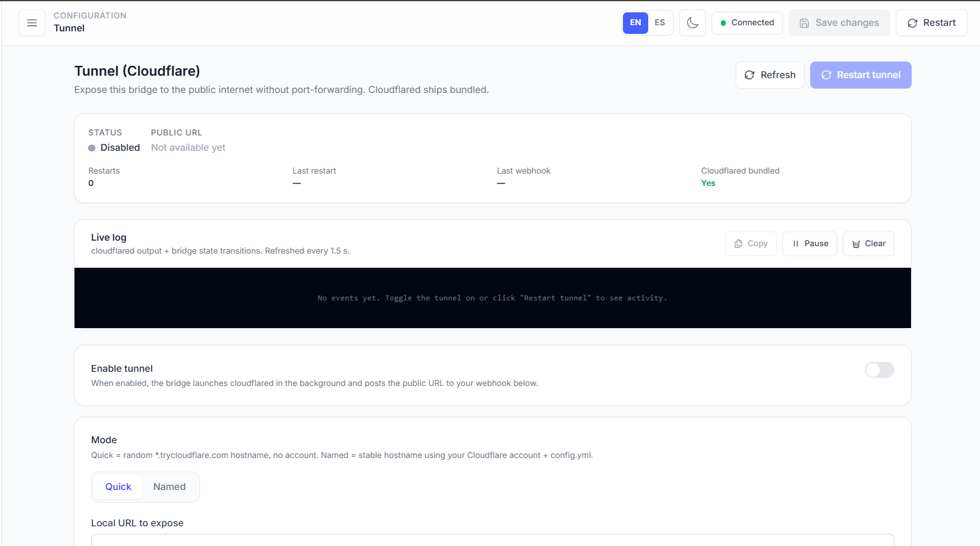Screen dimensions: 980x546
Task: Click 'Not available yet' public URL
Action: pyautogui.click(x=188, y=148)
